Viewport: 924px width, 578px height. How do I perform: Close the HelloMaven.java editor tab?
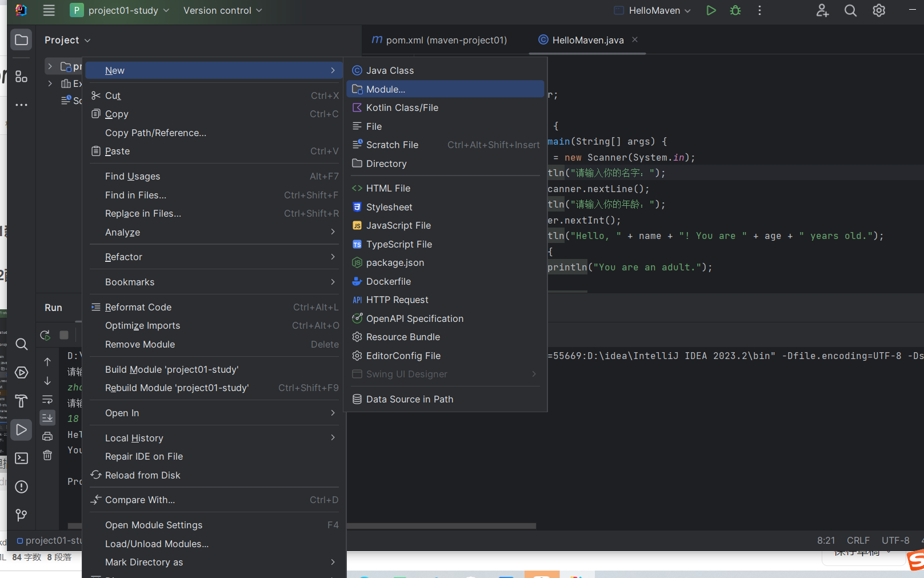pyautogui.click(x=635, y=39)
